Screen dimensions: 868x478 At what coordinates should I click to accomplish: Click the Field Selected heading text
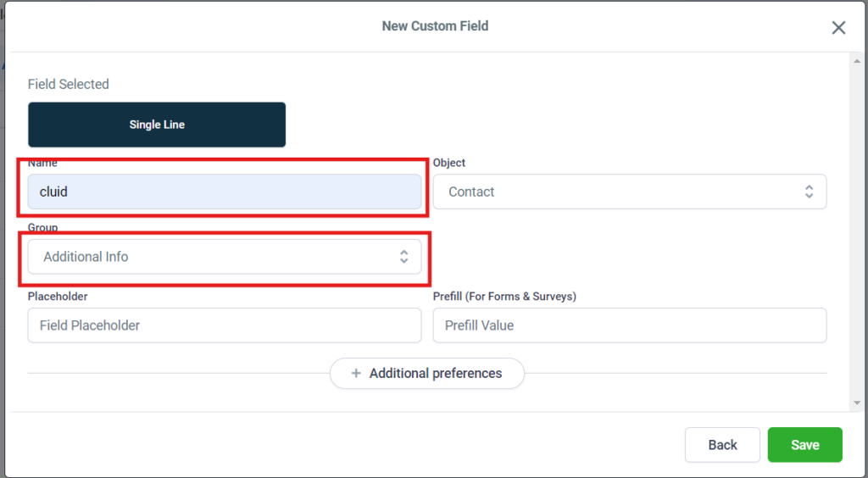tap(68, 84)
